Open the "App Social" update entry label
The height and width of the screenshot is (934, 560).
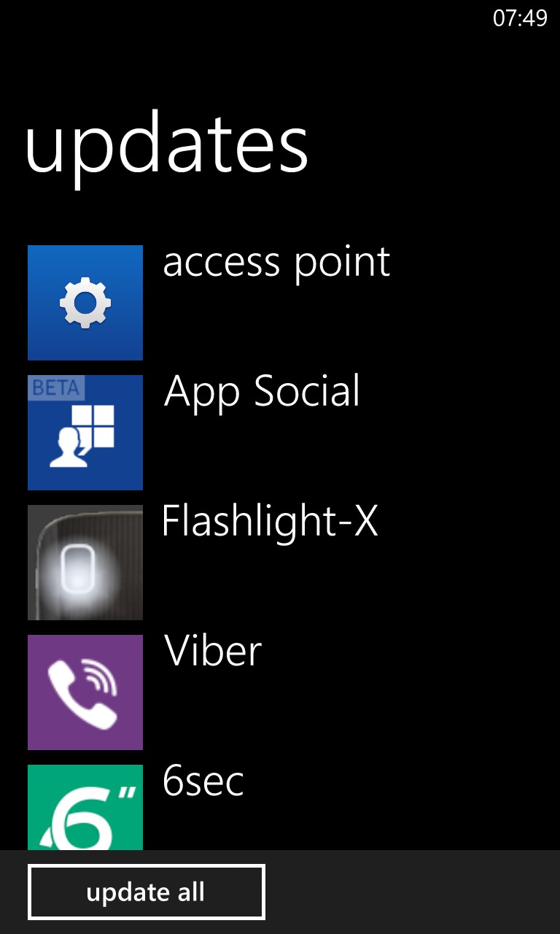262,392
